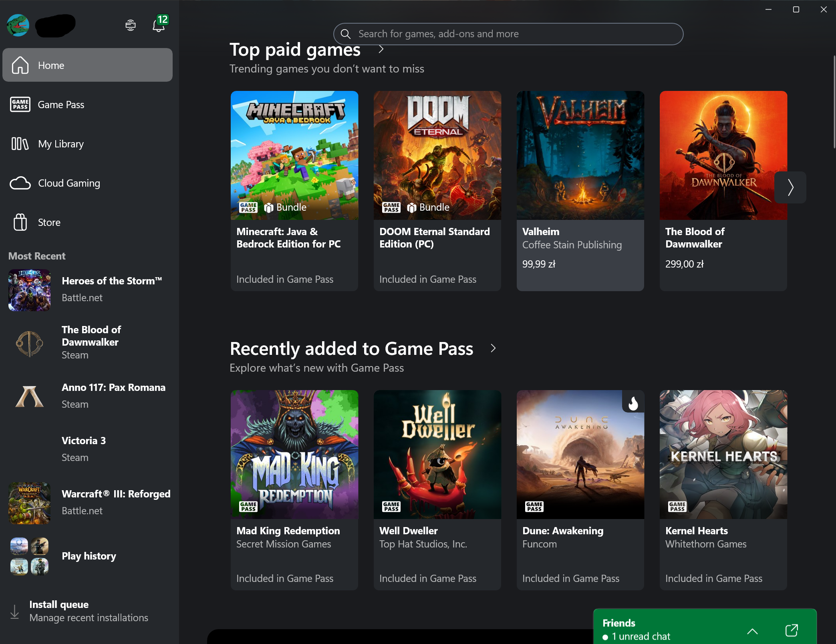Open the Valheim game card
Viewport: 836px width, 644px height.
(x=580, y=191)
